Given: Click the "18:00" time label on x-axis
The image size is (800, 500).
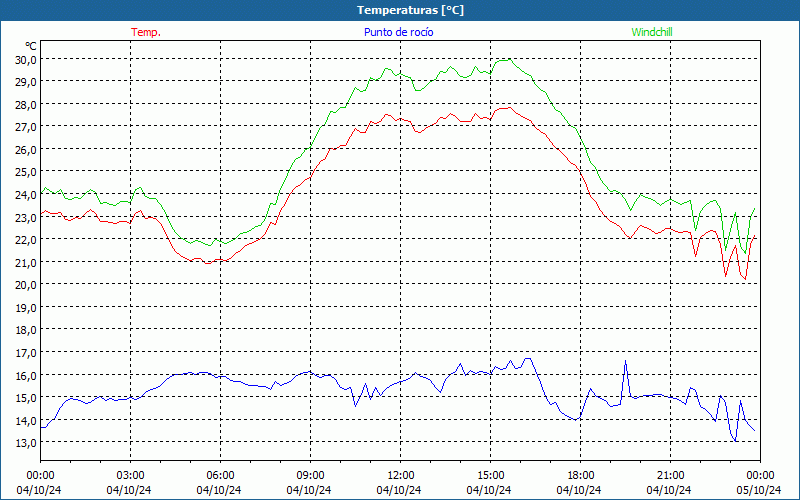Looking at the screenshot, I should 581,476.
